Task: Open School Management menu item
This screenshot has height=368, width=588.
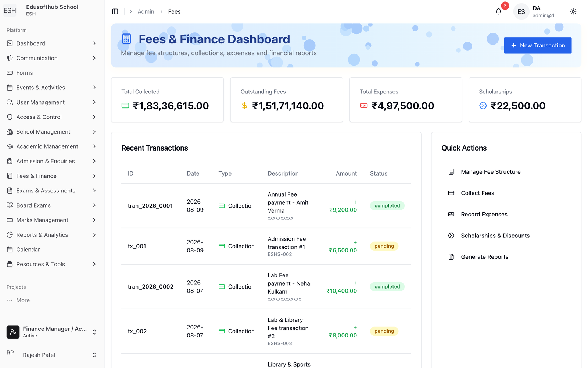Action: coord(52,132)
